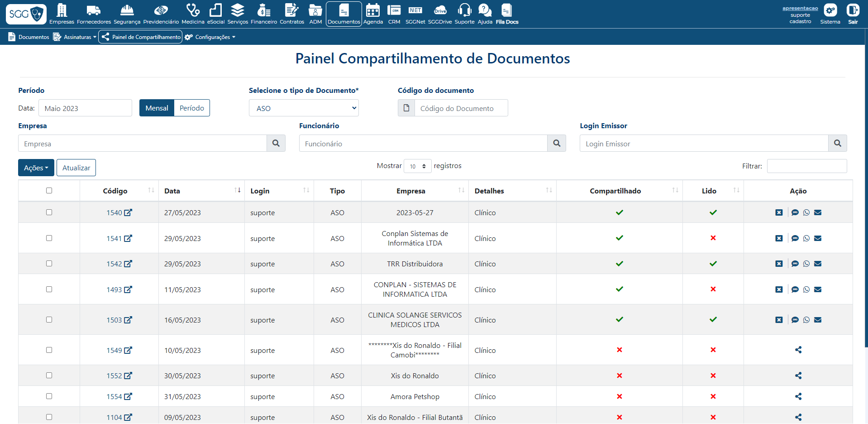Screen dimensions: 868x424
Task: Expand the Ações dropdown button
Action: [36, 168]
